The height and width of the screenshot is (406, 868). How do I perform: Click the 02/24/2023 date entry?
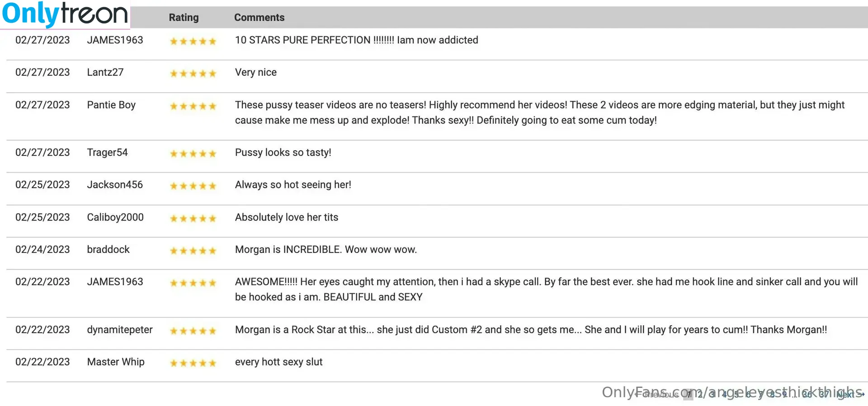click(x=42, y=249)
